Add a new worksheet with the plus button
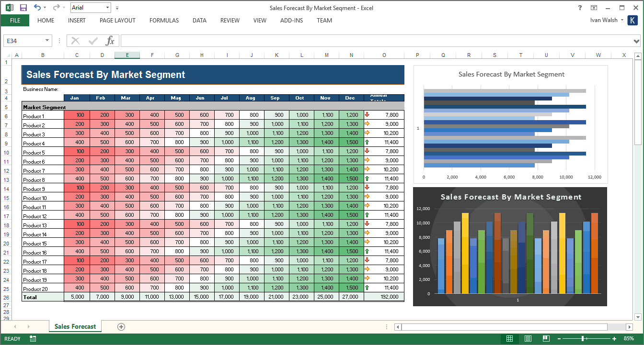Screen dimensions: 644x345 (x=121, y=326)
